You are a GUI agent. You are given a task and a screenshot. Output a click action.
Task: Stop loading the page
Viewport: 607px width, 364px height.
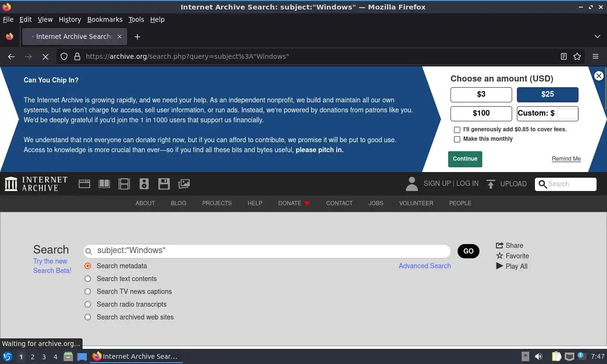tap(46, 56)
